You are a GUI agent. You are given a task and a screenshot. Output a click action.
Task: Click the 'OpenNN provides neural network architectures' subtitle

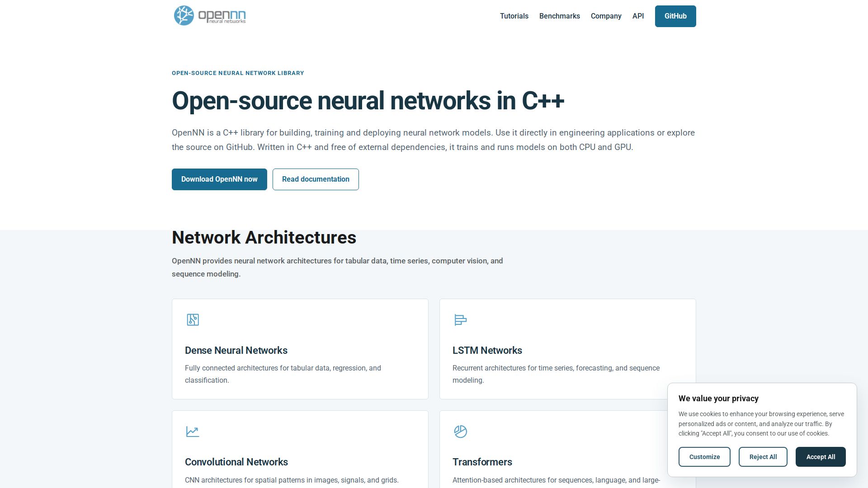click(x=337, y=267)
